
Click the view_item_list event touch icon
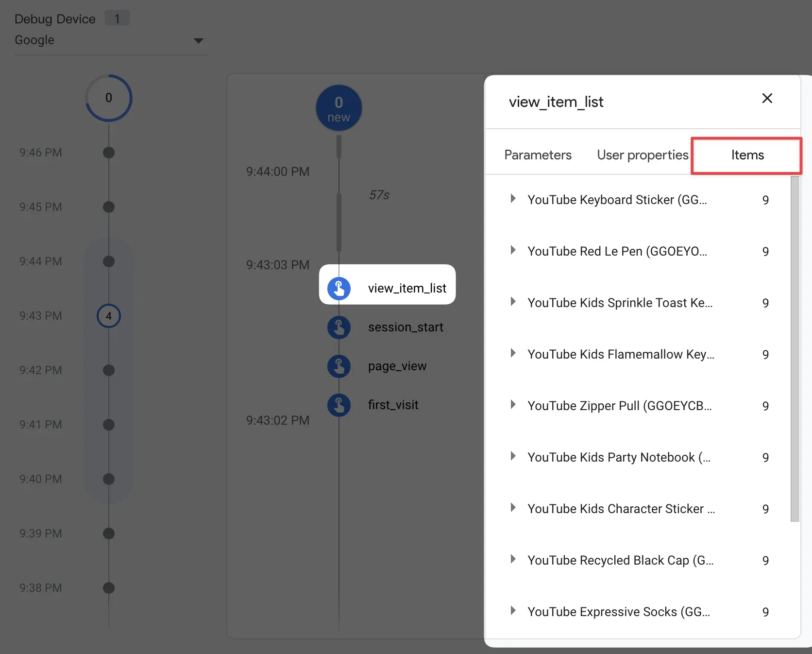tap(339, 288)
